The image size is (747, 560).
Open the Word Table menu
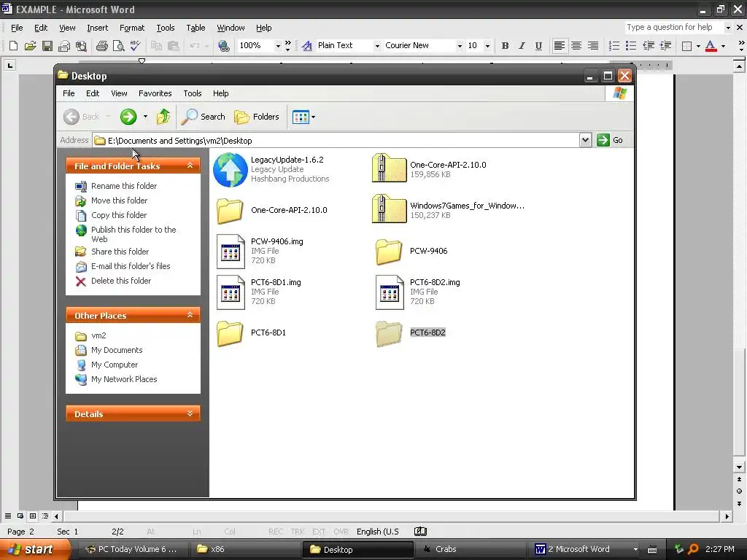pyautogui.click(x=196, y=28)
